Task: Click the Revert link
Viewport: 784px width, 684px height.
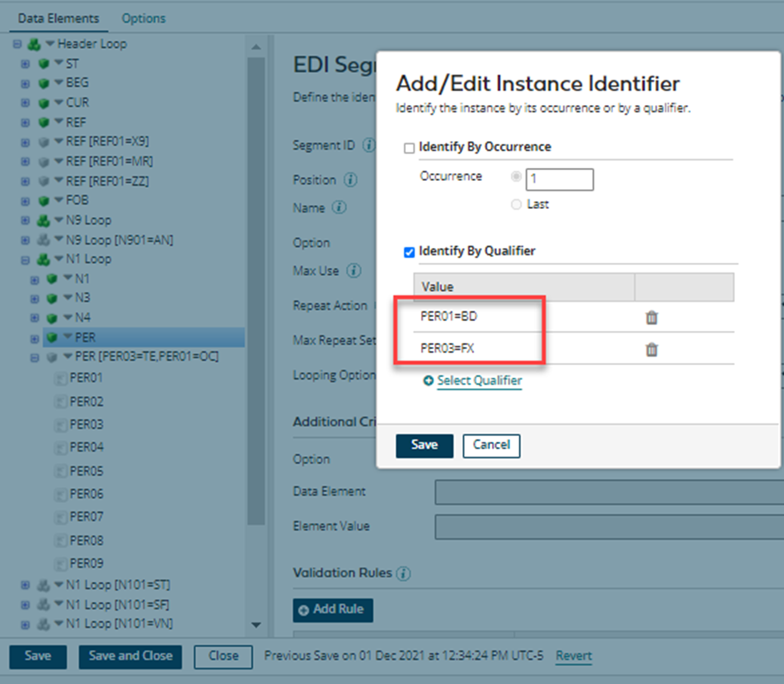Action: pos(573,655)
